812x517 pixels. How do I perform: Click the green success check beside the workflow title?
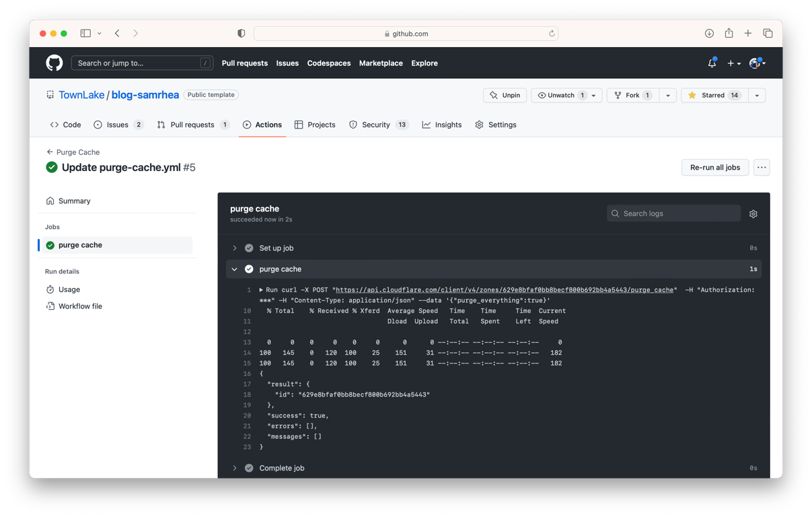pyautogui.click(x=51, y=167)
